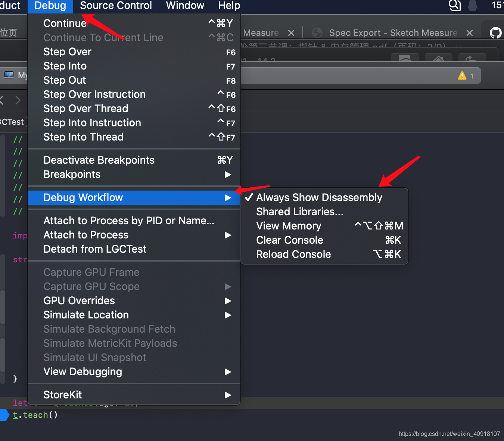Click the GitHub icon in browser toolbar
The height and width of the screenshot is (441, 504).
[x=496, y=33]
